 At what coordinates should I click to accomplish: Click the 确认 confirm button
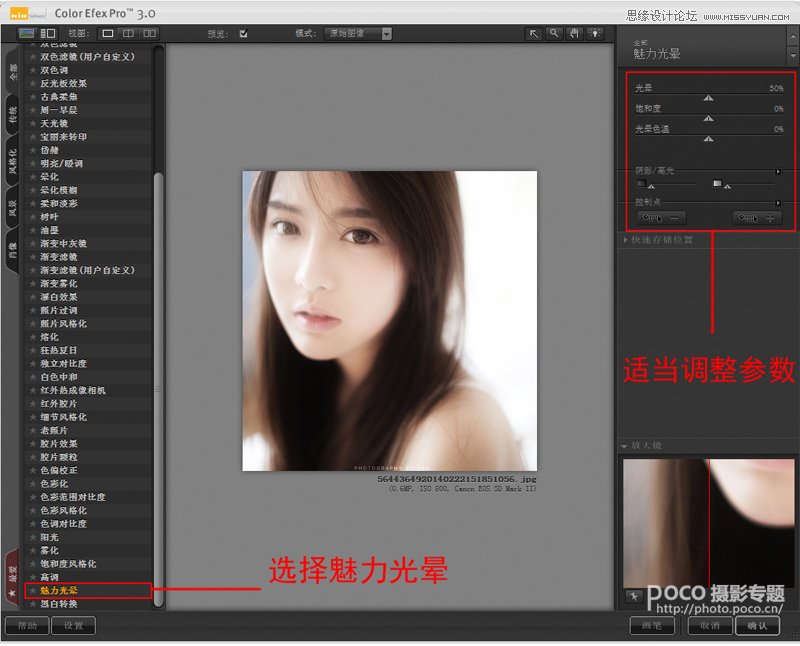point(757,624)
